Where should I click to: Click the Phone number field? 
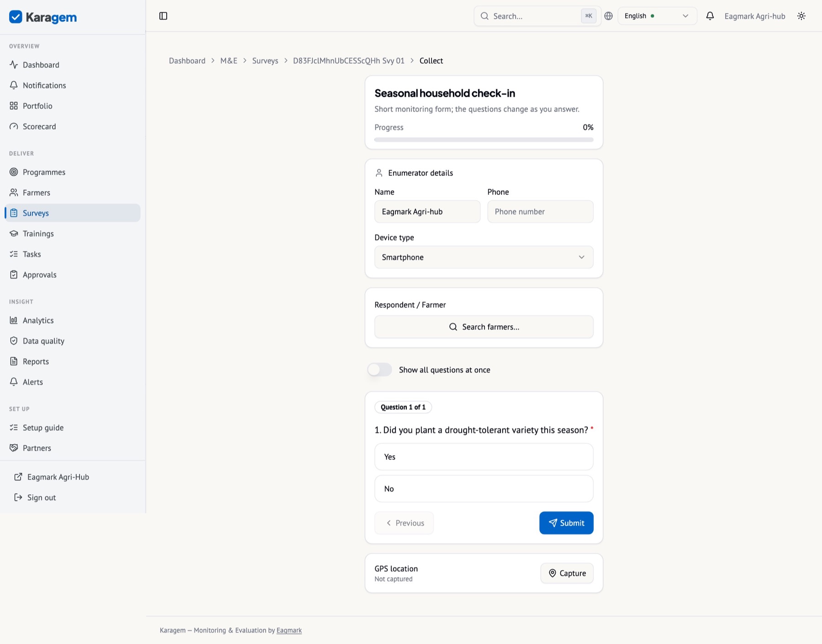(540, 212)
